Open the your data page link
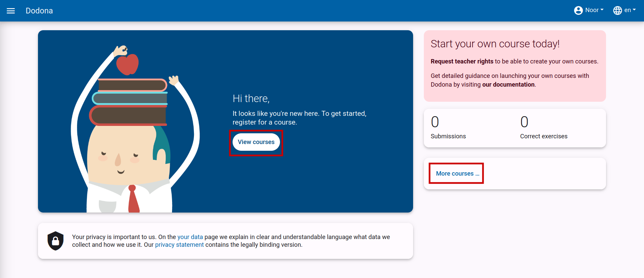The image size is (644, 278). pos(190,237)
